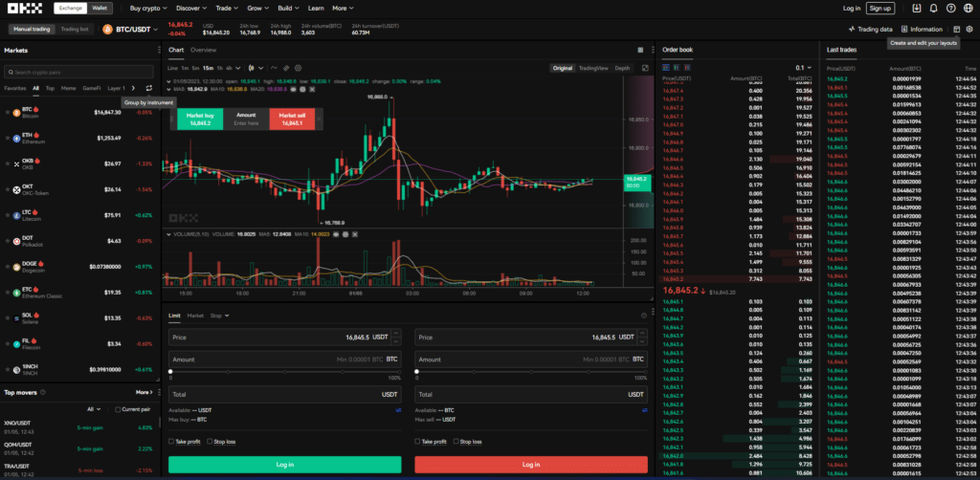Open the MA indicator settings icon
Viewport: 980px width, 480px height.
302,89
